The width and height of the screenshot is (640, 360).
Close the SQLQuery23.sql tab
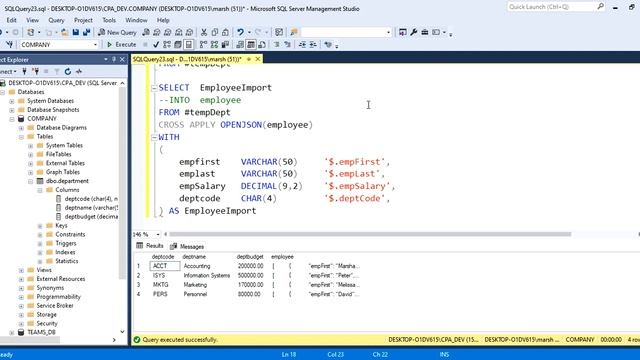tap(258, 59)
